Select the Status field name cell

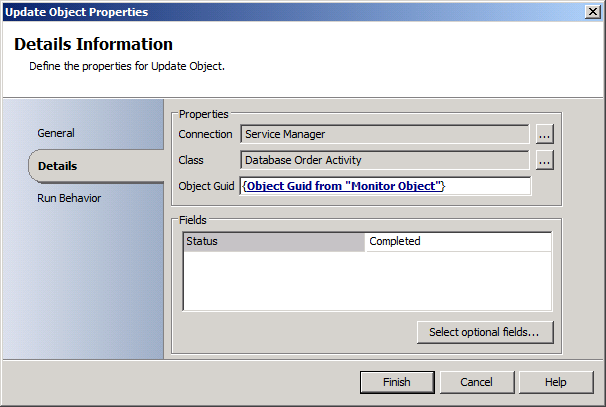[x=274, y=241]
